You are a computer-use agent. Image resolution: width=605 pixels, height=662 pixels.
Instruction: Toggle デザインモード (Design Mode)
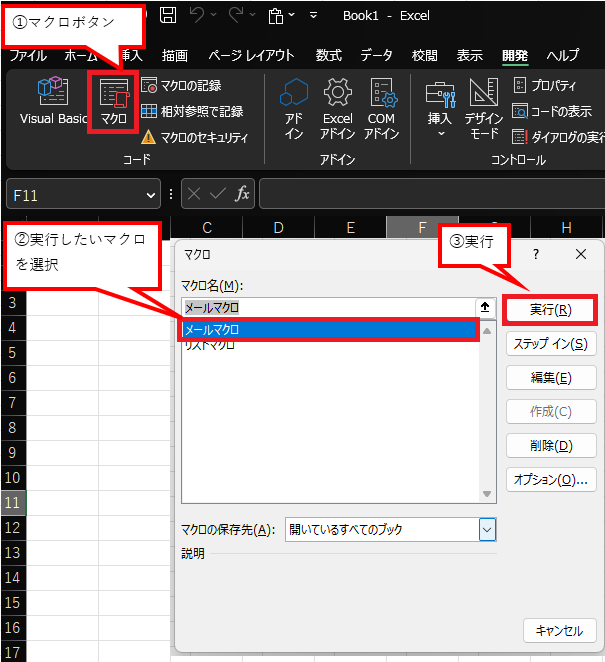click(x=484, y=108)
